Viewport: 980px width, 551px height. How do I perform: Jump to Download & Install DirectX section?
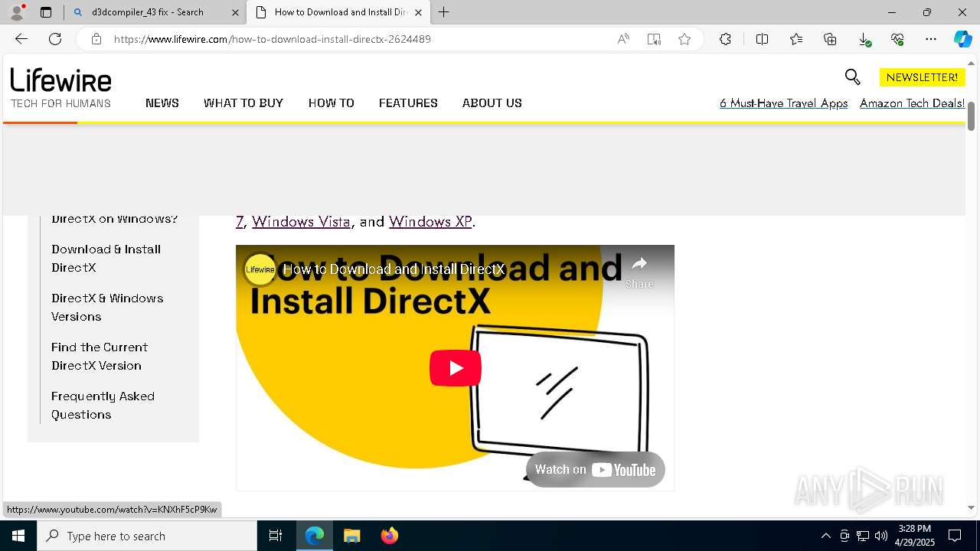pyautogui.click(x=106, y=259)
